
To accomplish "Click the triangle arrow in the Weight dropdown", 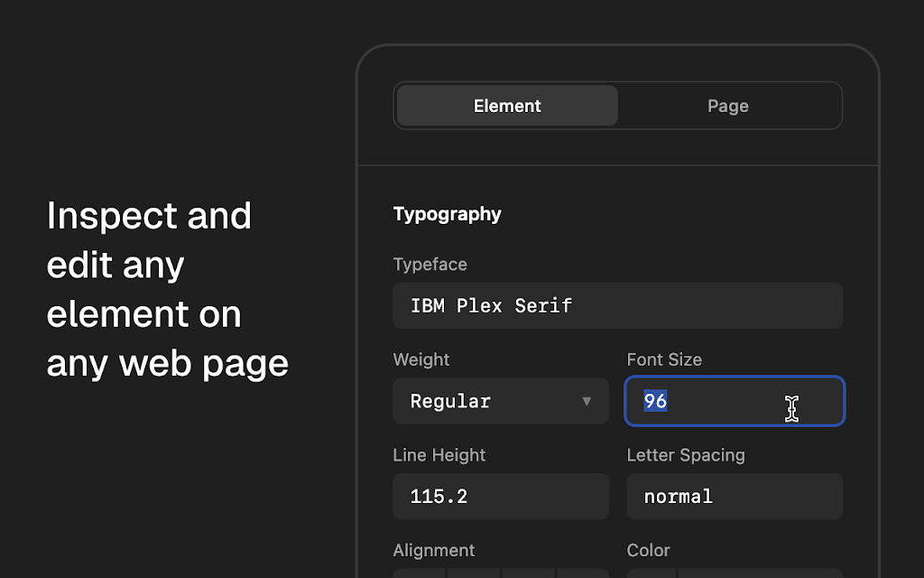I will point(587,401).
